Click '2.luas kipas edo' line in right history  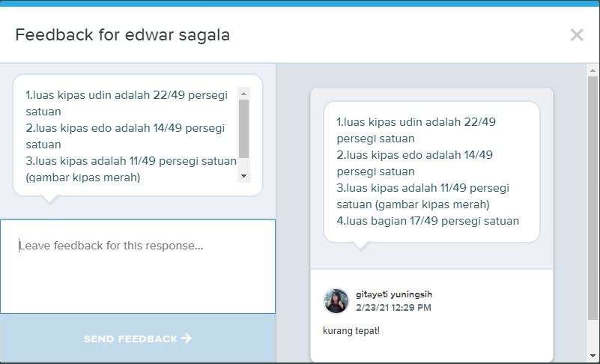point(415,163)
